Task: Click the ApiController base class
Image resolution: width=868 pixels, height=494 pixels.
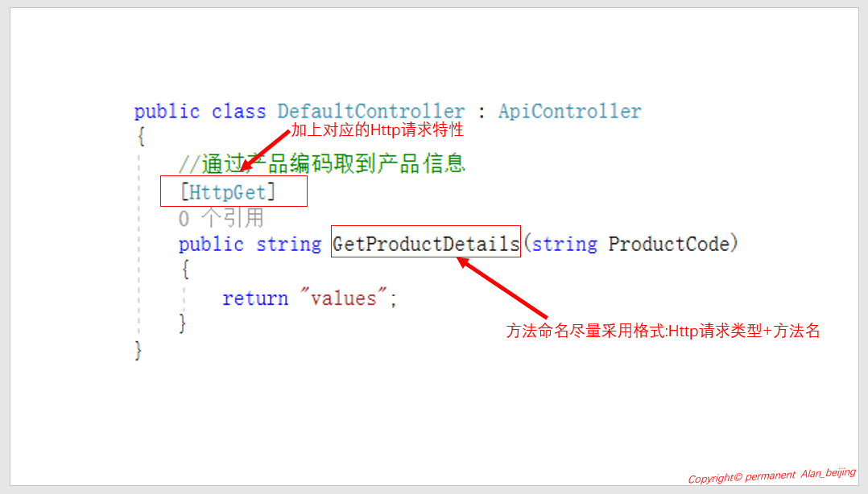Action: (x=569, y=111)
